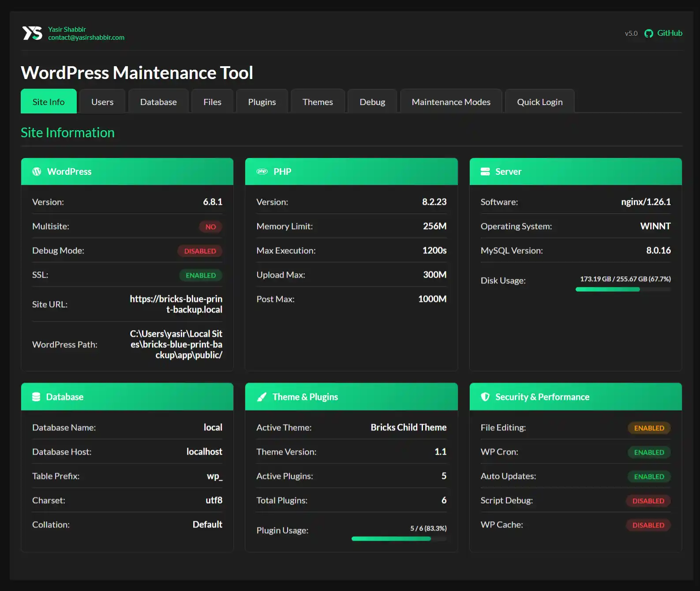Open the Plugins tab

click(x=262, y=102)
